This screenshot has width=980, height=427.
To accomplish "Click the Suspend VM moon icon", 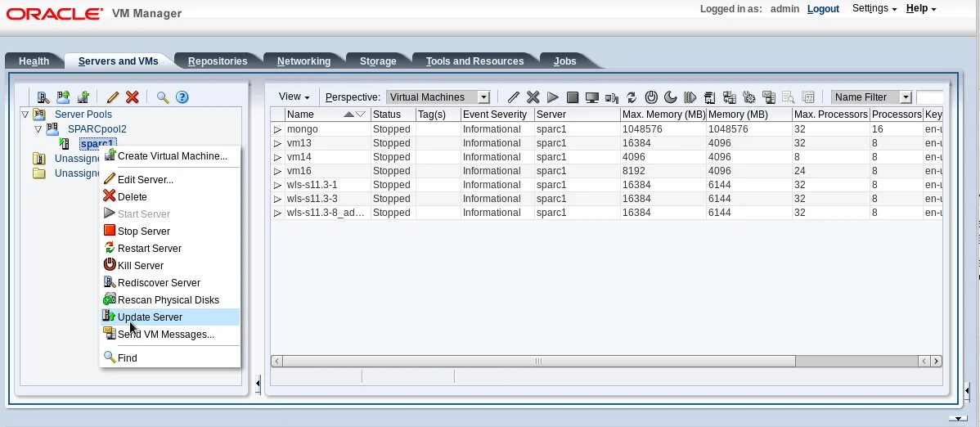I will (x=670, y=97).
